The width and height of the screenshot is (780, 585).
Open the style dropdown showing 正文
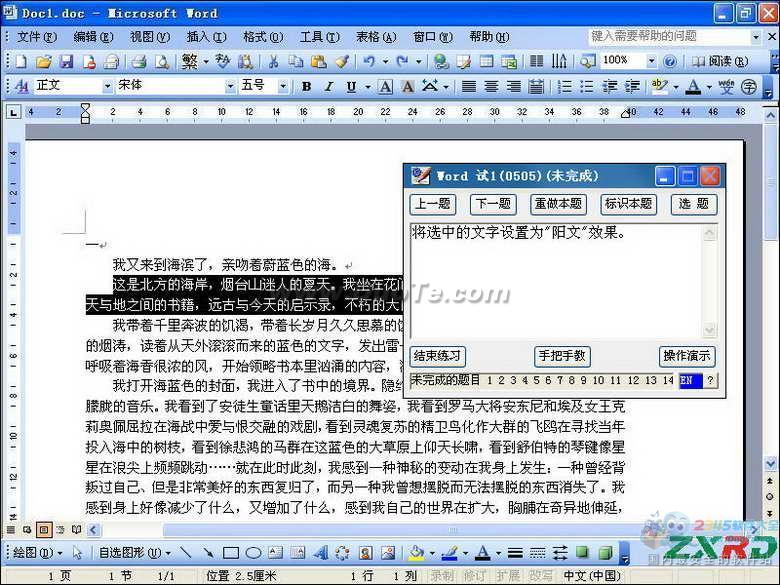(x=108, y=87)
